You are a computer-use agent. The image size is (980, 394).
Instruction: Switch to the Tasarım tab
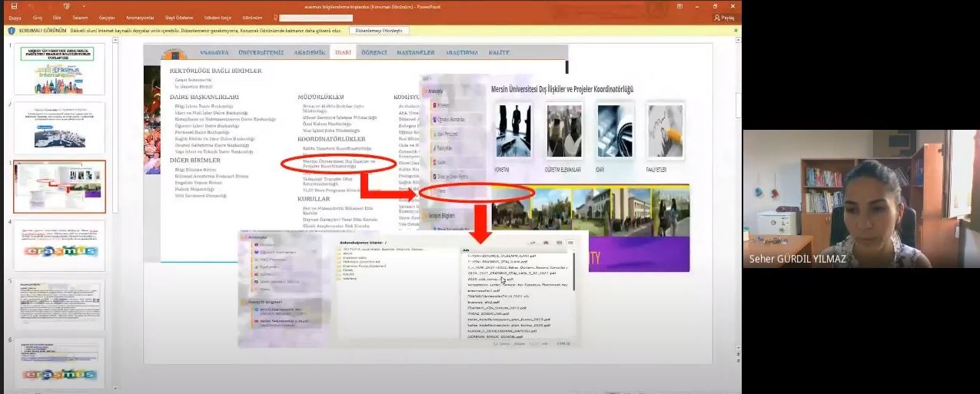pyautogui.click(x=80, y=18)
